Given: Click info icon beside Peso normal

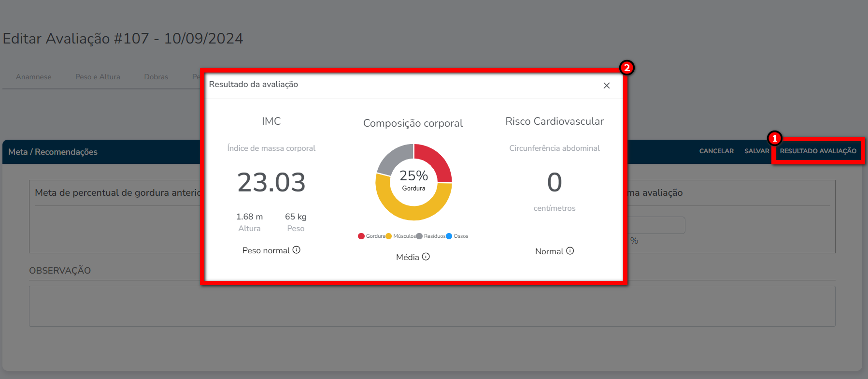Looking at the screenshot, I should pos(297,250).
